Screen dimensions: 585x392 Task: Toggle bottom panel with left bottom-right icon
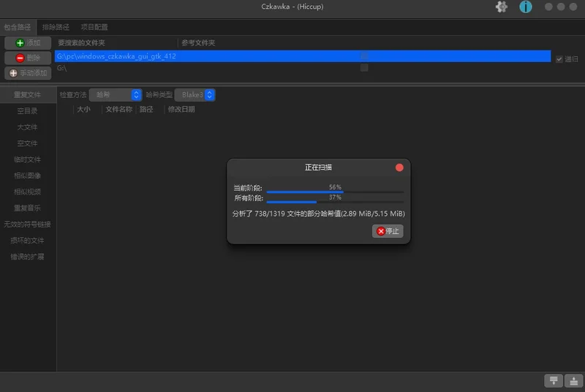pos(554,380)
